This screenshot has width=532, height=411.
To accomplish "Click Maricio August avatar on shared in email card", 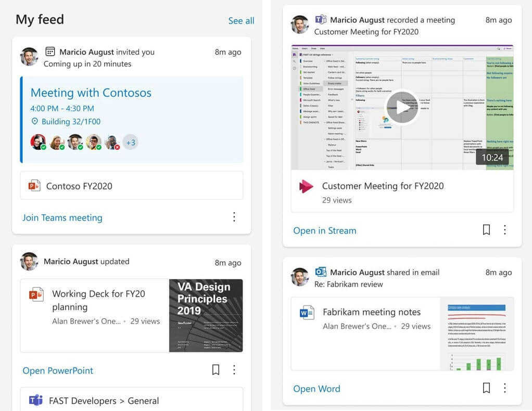I will pos(300,277).
